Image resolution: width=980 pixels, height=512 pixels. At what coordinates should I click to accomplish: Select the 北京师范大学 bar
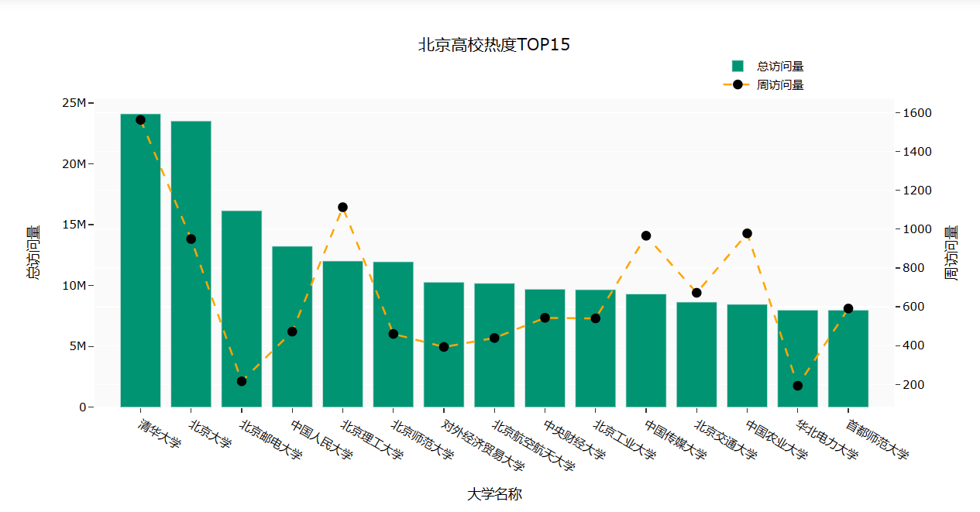(393, 335)
